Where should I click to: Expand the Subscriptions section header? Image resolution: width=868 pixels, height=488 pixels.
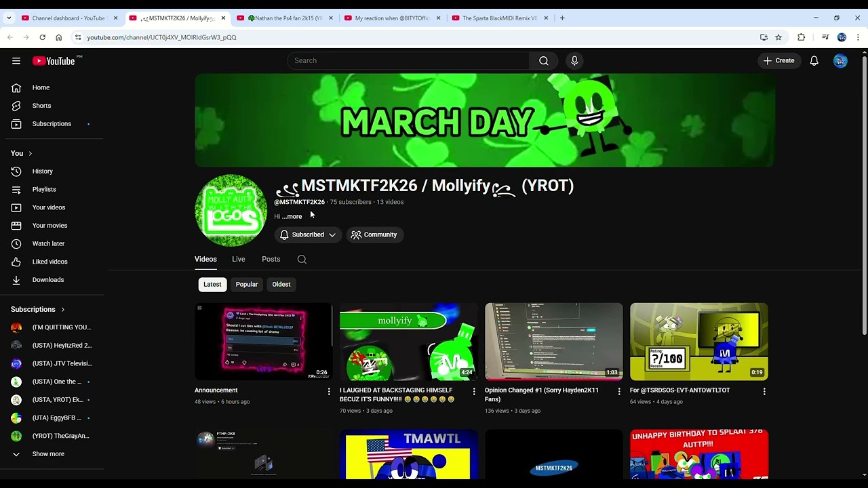pyautogui.click(x=38, y=310)
